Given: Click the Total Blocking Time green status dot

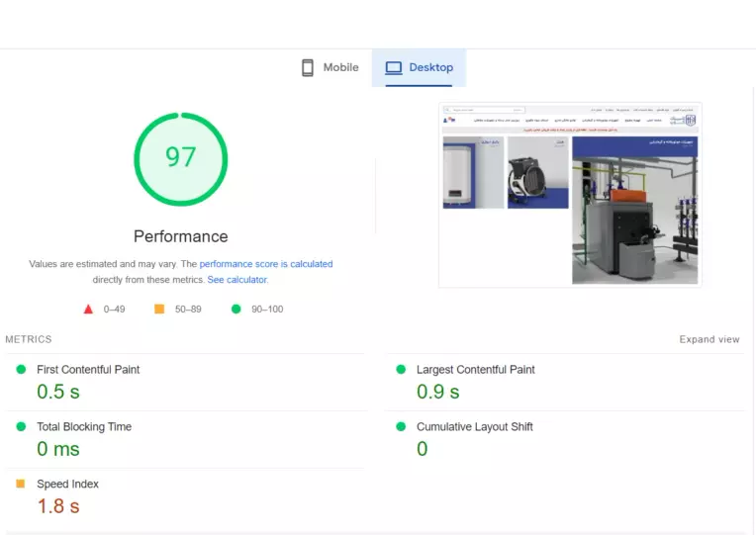Looking at the screenshot, I should [x=21, y=426].
